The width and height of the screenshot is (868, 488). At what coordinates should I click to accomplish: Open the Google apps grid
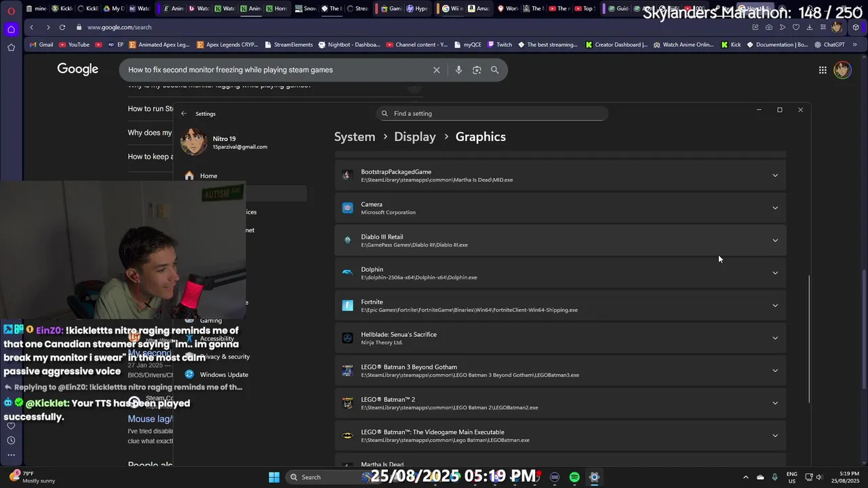[x=823, y=70]
